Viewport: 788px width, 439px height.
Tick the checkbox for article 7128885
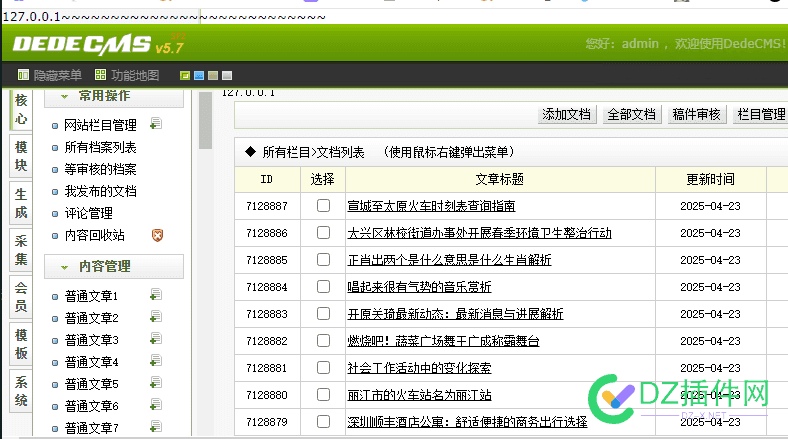[x=323, y=260]
